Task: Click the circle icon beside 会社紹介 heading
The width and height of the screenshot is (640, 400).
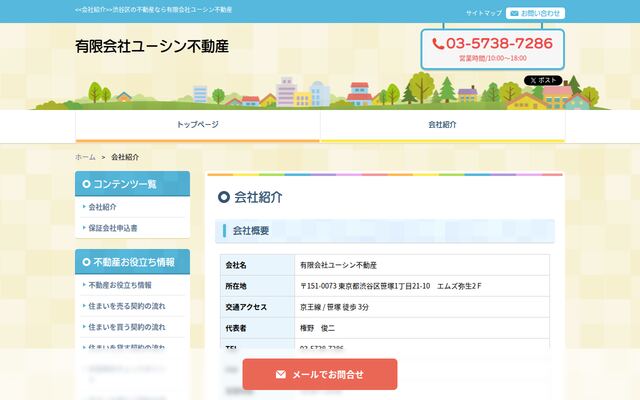Action: tap(224, 197)
